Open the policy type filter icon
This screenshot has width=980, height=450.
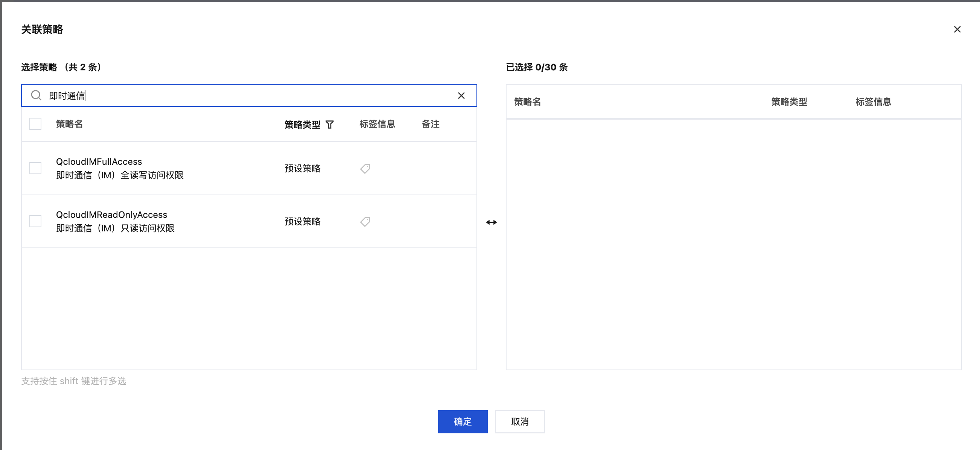(330, 125)
